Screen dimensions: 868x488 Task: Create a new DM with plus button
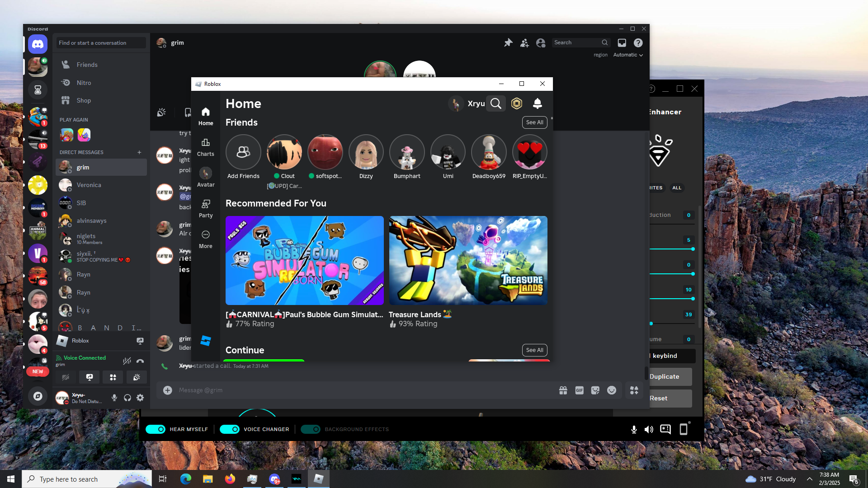point(139,152)
